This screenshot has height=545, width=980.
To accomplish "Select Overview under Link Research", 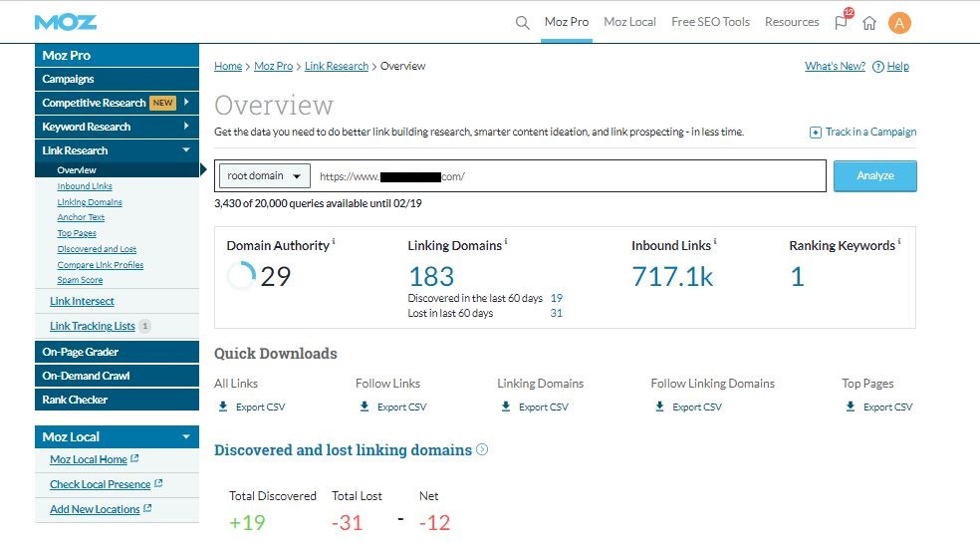I will [x=117, y=170].
